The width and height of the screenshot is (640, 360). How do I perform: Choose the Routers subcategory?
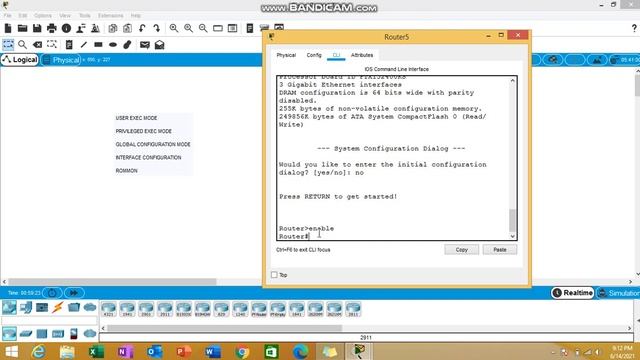click(9, 334)
